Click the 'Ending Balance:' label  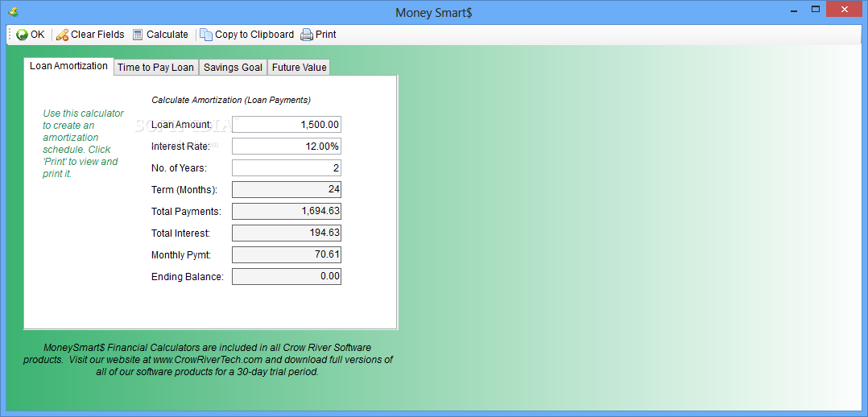coord(187,277)
